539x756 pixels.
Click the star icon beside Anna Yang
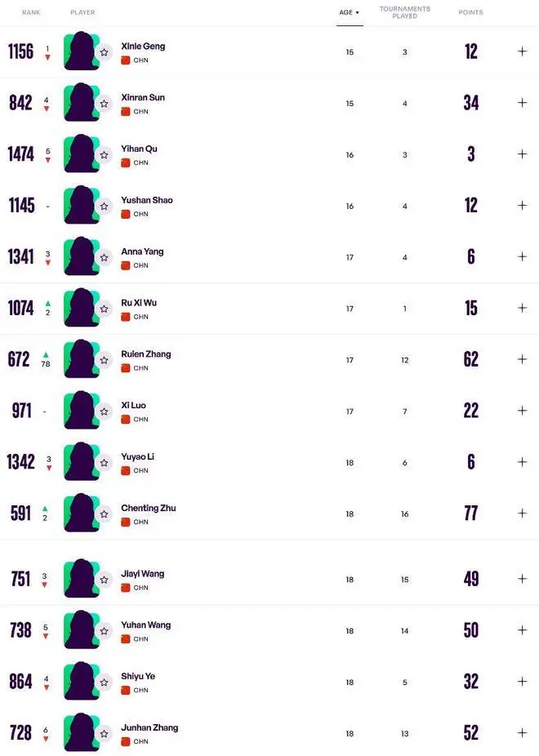(104, 258)
